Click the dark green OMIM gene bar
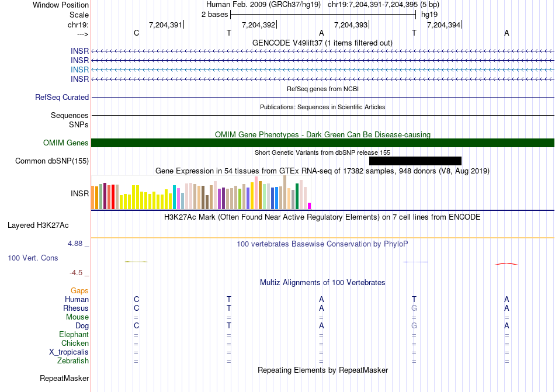 (322, 143)
